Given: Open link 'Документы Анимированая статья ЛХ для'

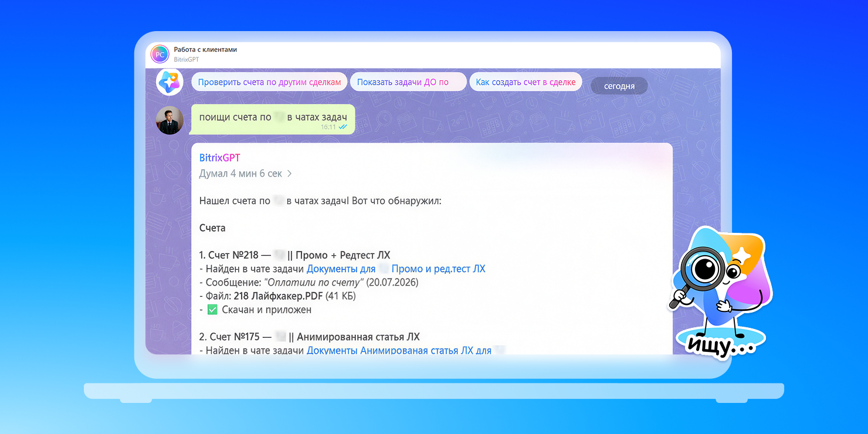Looking at the screenshot, I should click(406, 351).
